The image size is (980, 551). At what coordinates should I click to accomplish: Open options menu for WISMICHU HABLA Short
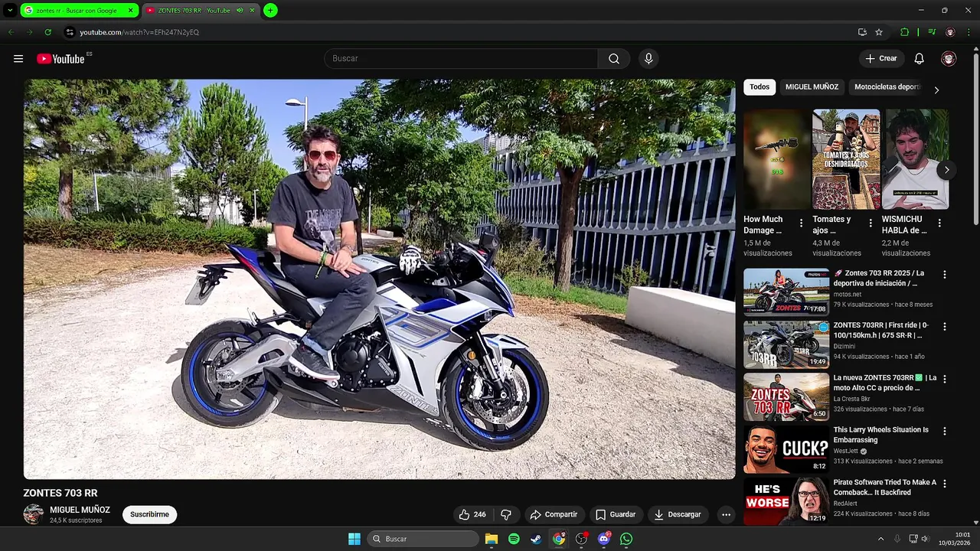click(x=939, y=223)
